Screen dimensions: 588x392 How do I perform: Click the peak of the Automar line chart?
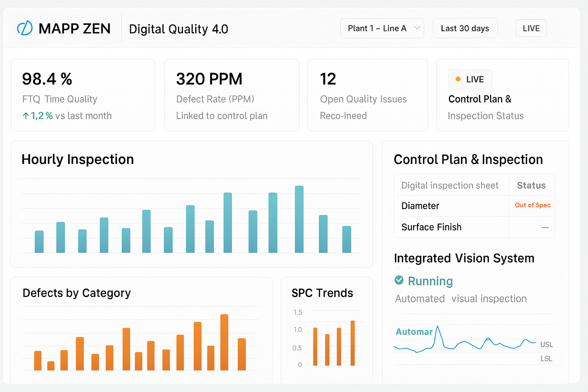[x=438, y=327]
